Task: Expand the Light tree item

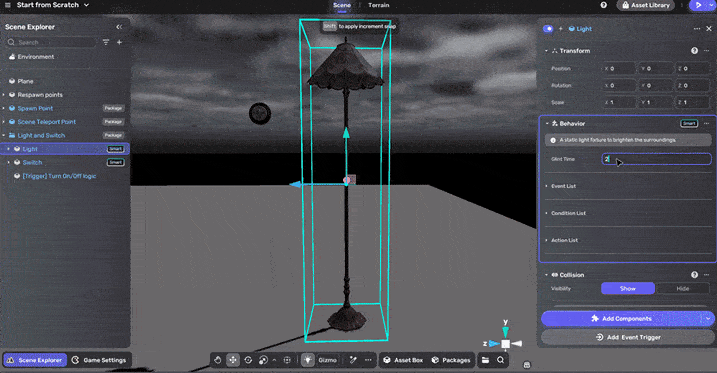Action: pyautogui.click(x=8, y=149)
